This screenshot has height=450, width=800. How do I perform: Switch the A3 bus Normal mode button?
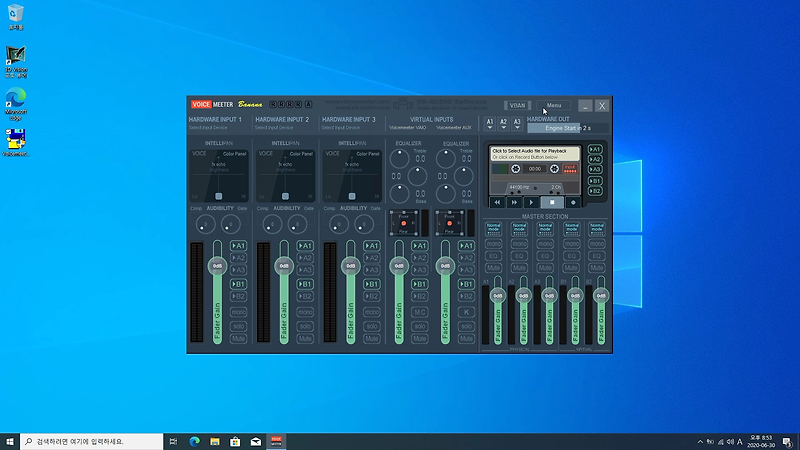pos(545,229)
